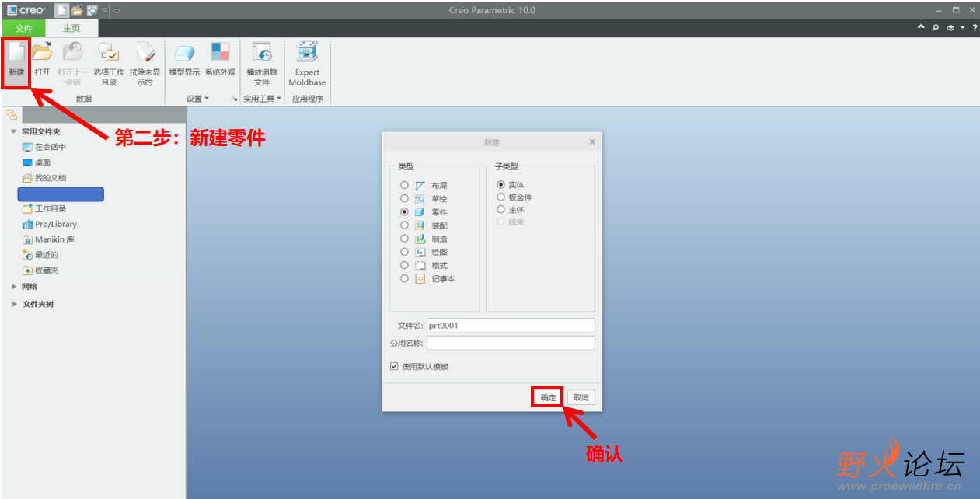Screen dimensions: 980x499
Task: Open 模型显示 model display settings
Action: coord(184,54)
